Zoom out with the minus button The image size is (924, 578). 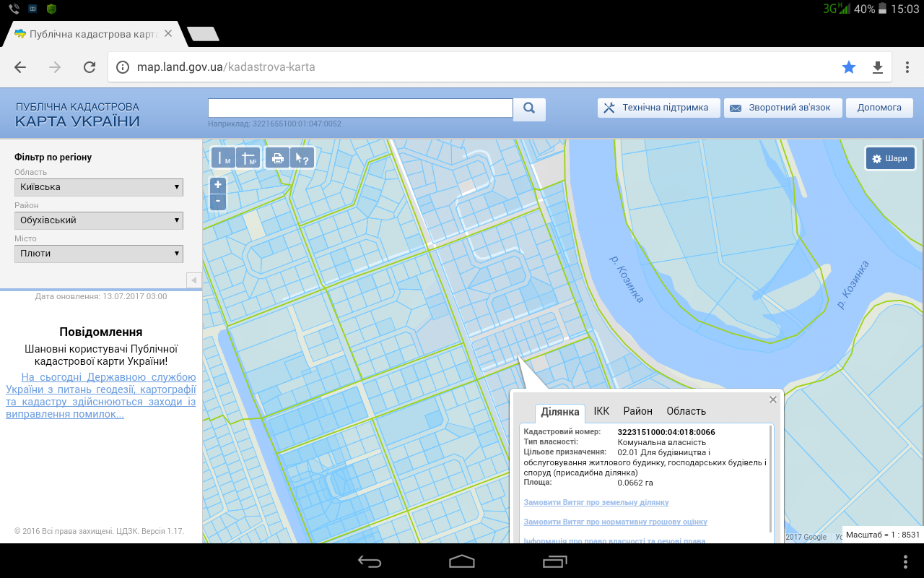click(218, 202)
